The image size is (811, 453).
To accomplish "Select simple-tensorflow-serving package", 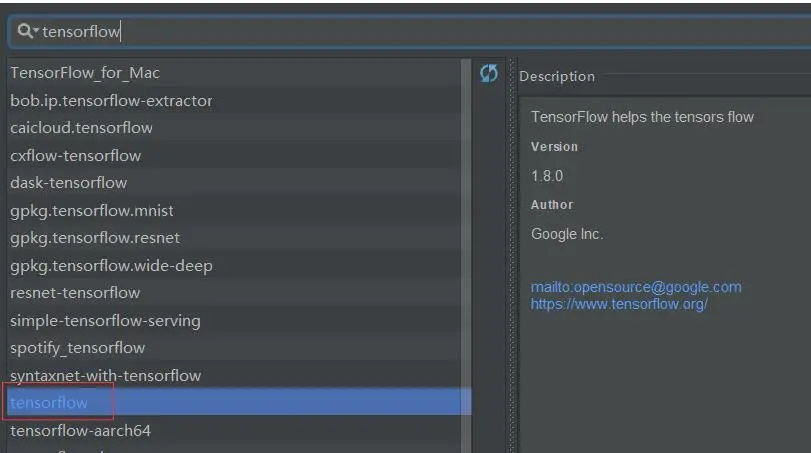I will 234,321.
